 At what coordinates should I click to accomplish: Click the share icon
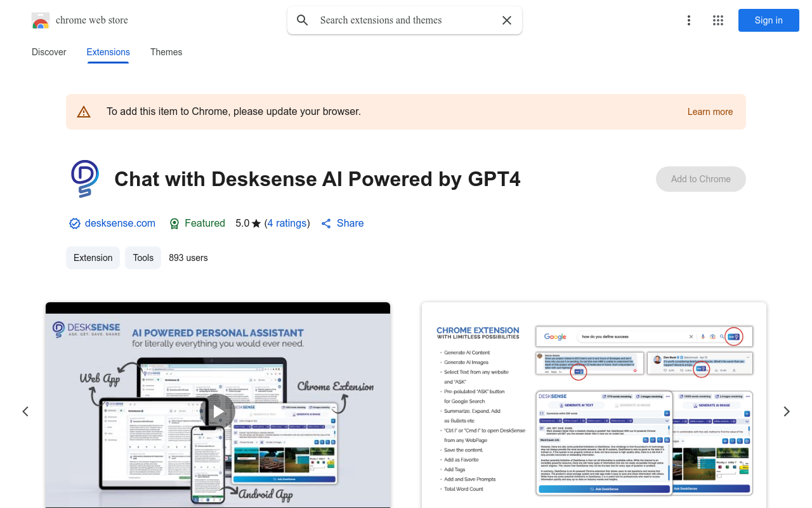(x=326, y=224)
